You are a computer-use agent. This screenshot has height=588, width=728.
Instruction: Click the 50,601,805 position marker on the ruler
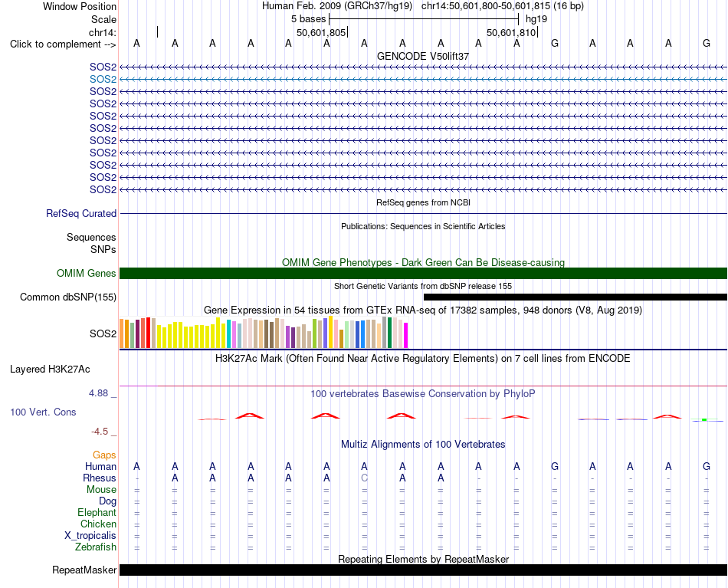321,32
